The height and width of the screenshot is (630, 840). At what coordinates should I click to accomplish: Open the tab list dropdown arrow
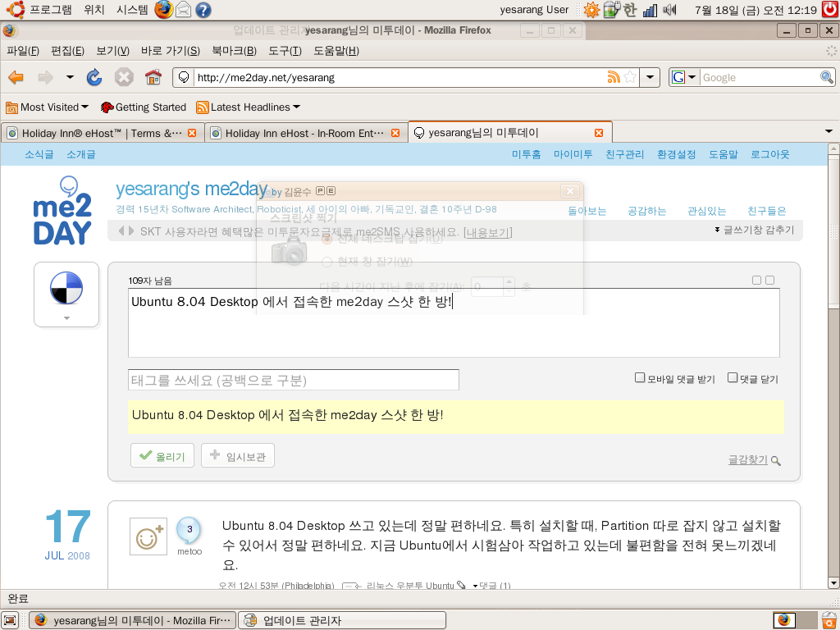(x=829, y=131)
